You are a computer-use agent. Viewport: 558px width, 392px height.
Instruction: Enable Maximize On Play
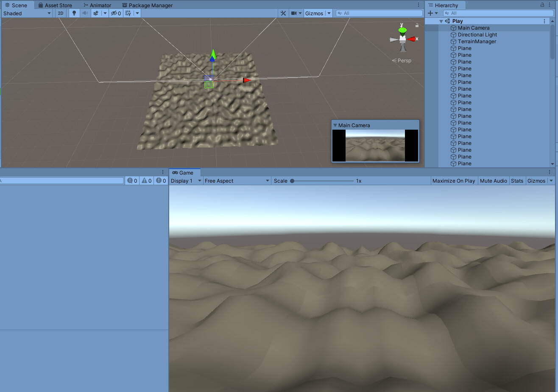tap(454, 181)
